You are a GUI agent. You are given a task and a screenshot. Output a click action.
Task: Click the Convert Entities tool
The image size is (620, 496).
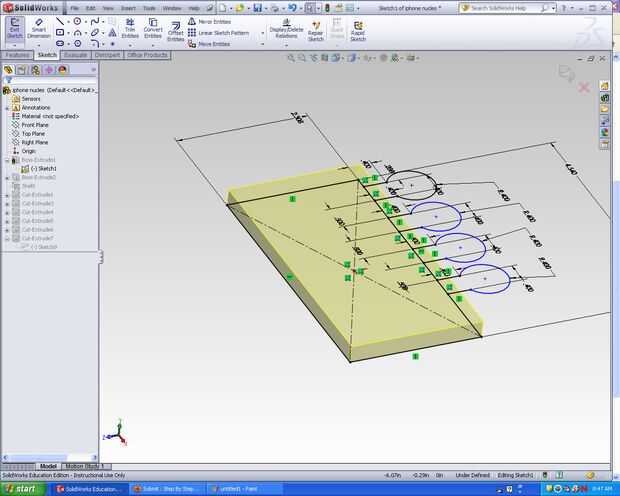pyautogui.click(x=153, y=28)
